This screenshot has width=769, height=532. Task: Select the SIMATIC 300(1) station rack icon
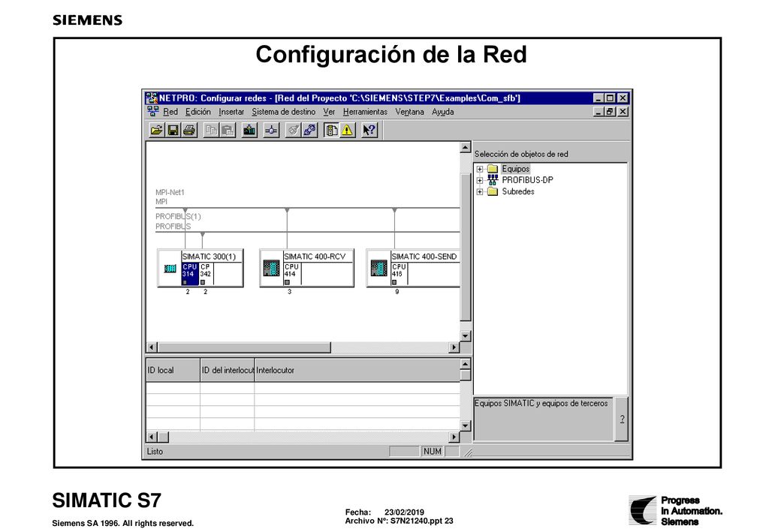170,269
